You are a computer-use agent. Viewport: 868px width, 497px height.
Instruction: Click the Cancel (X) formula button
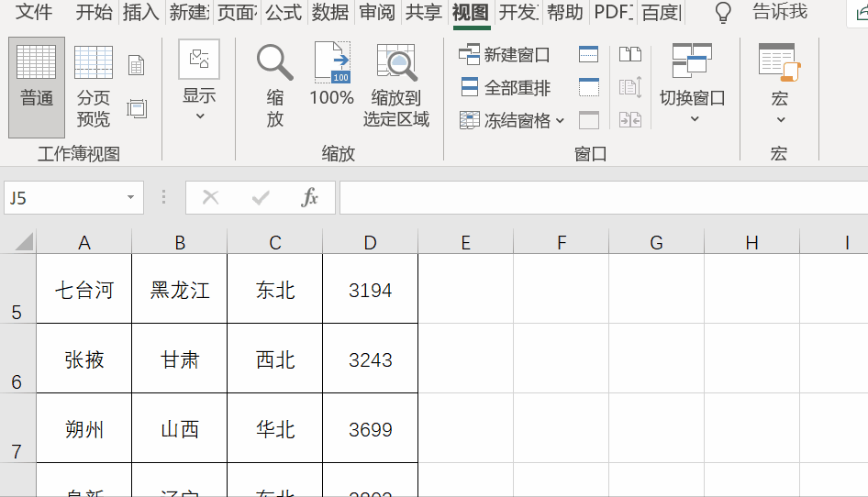210,197
